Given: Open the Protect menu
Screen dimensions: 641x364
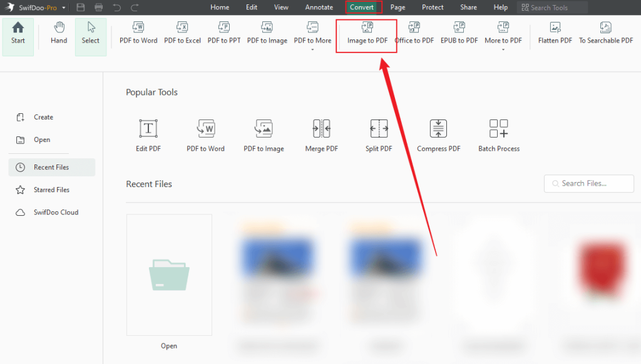Looking at the screenshot, I should [x=433, y=7].
